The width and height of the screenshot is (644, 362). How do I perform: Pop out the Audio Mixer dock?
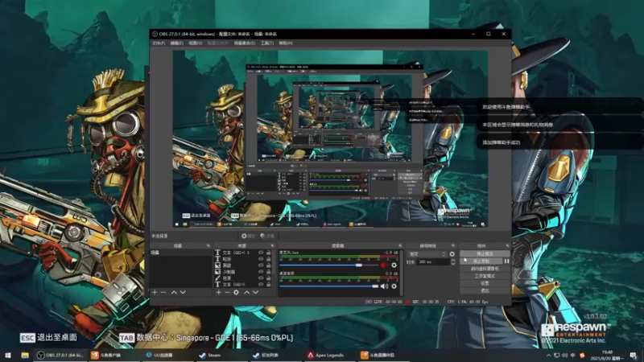(399, 245)
